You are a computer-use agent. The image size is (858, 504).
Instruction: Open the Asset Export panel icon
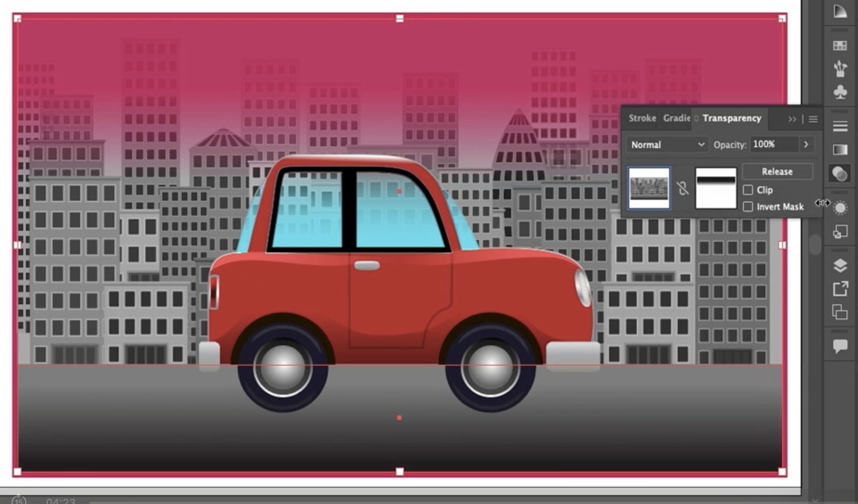(840, 289)
